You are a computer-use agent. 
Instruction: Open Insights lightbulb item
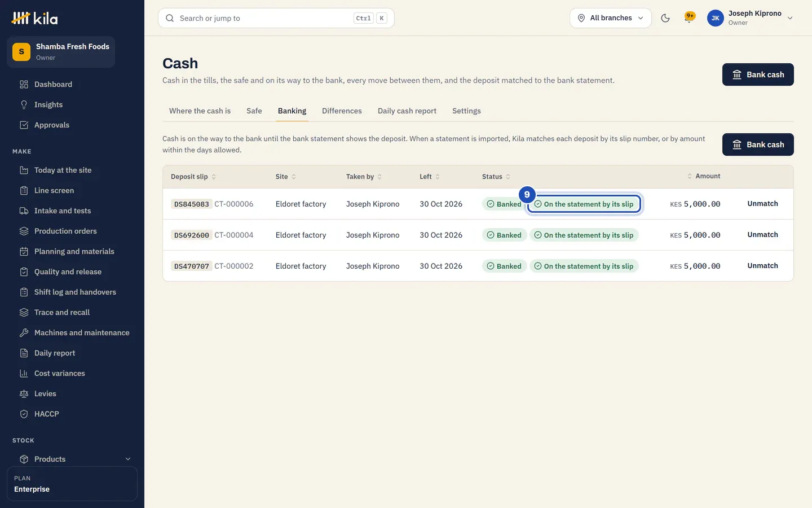tap(72, 104)
